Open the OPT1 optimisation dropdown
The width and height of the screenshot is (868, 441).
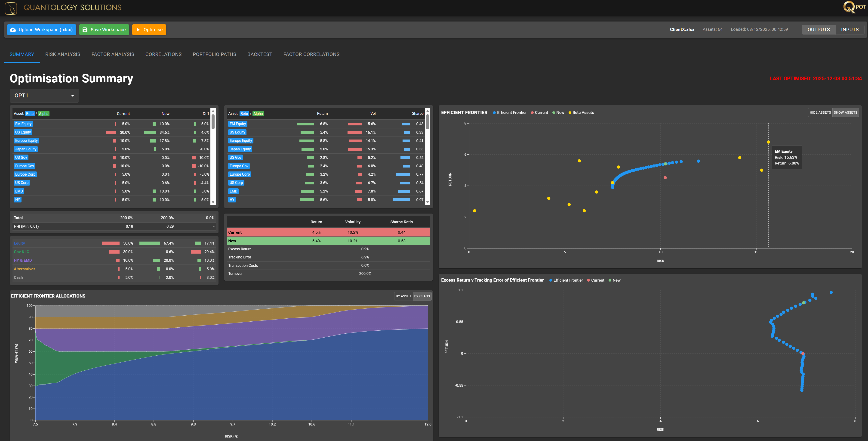point(44,95)
